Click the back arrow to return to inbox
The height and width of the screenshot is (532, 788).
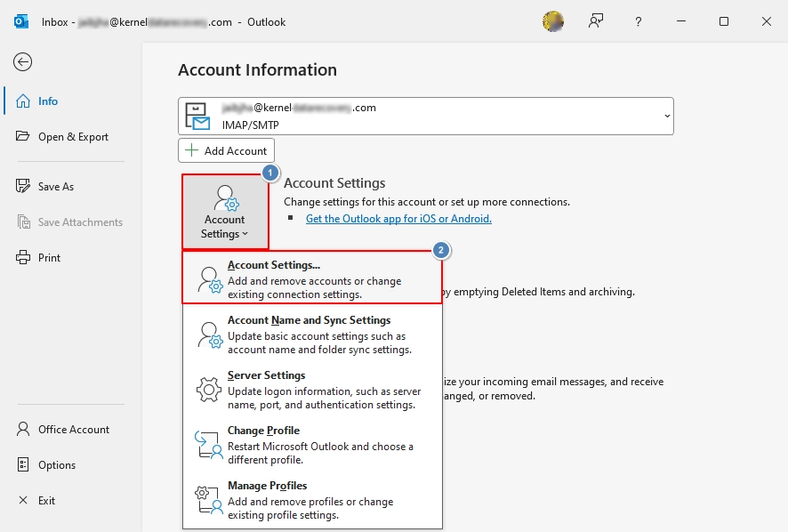[22, 62]
